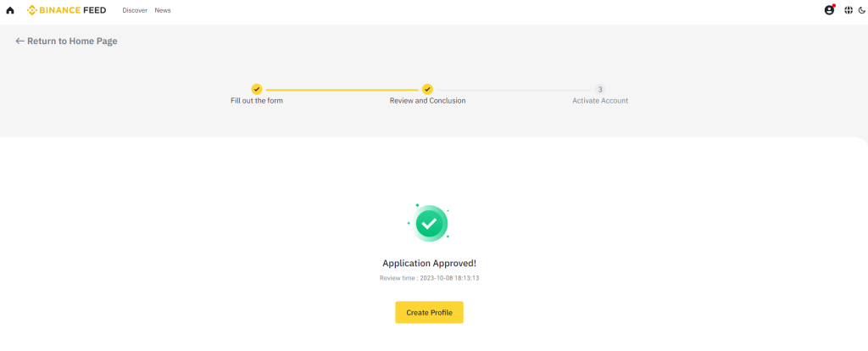Open the language globe icon

point(848,10)
